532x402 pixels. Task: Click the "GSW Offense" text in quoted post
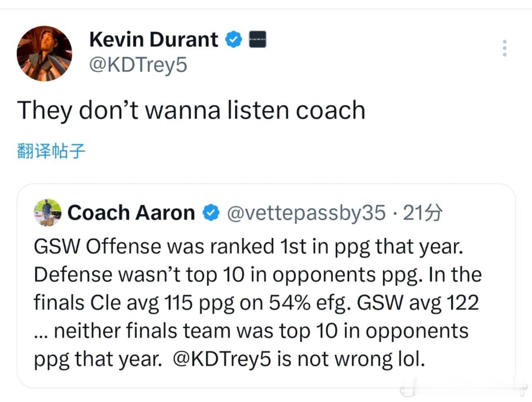(x=97, y=247)
